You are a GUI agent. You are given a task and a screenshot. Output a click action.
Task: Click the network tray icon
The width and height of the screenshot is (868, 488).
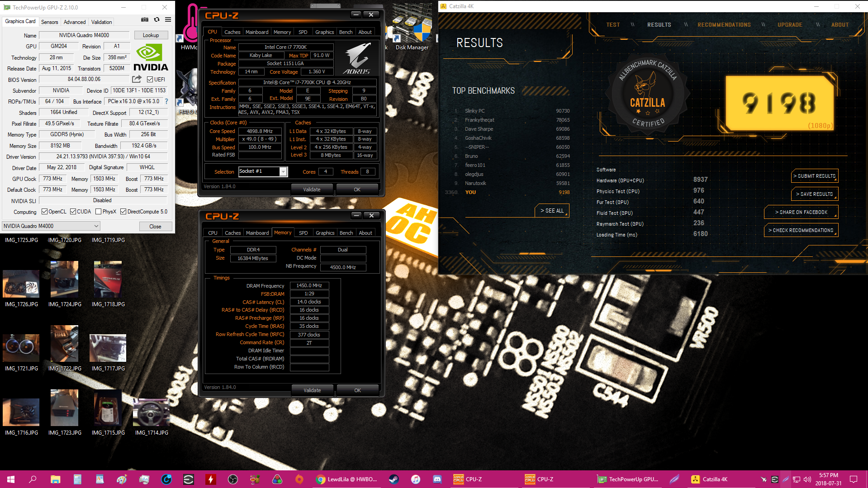coord(797,479)
